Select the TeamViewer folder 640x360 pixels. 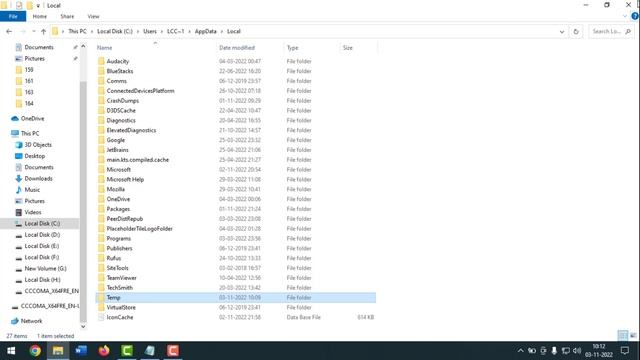(x=122, y=278)
